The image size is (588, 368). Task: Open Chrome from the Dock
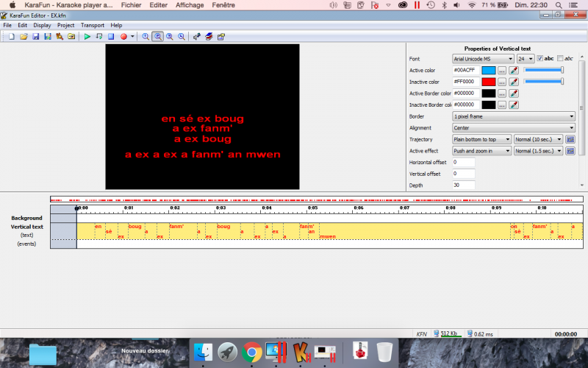coord(251,353)
